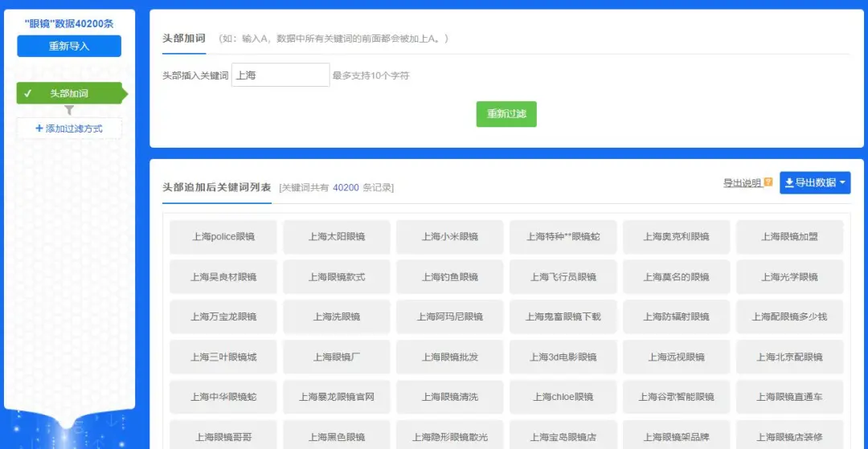
Task: Click keyword 上海隐形眼镜散光
Action: click(450, 435)
